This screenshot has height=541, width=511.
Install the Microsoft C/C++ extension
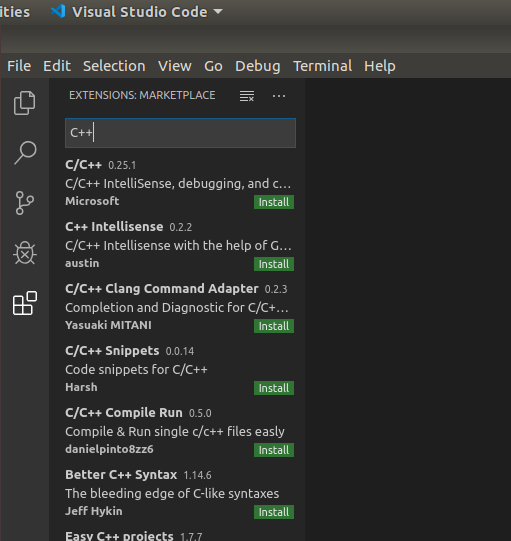274,202
